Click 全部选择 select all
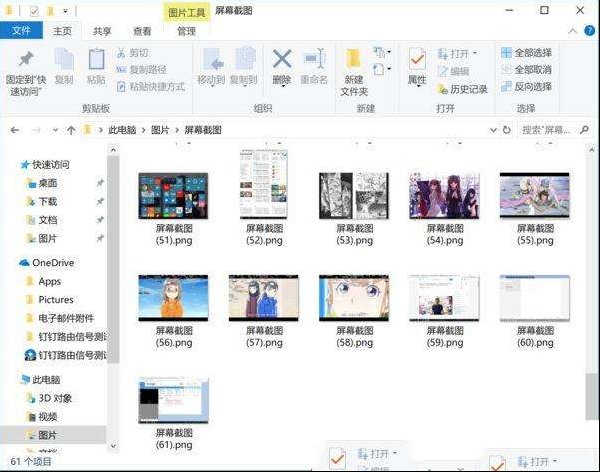This screenshot has width=600, height=472. (527, 53)
